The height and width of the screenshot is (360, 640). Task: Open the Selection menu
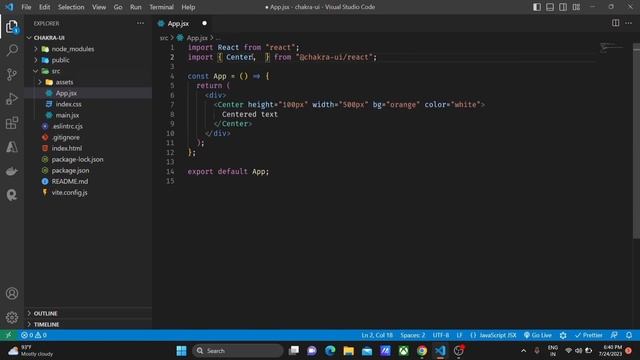pos(71,7)
